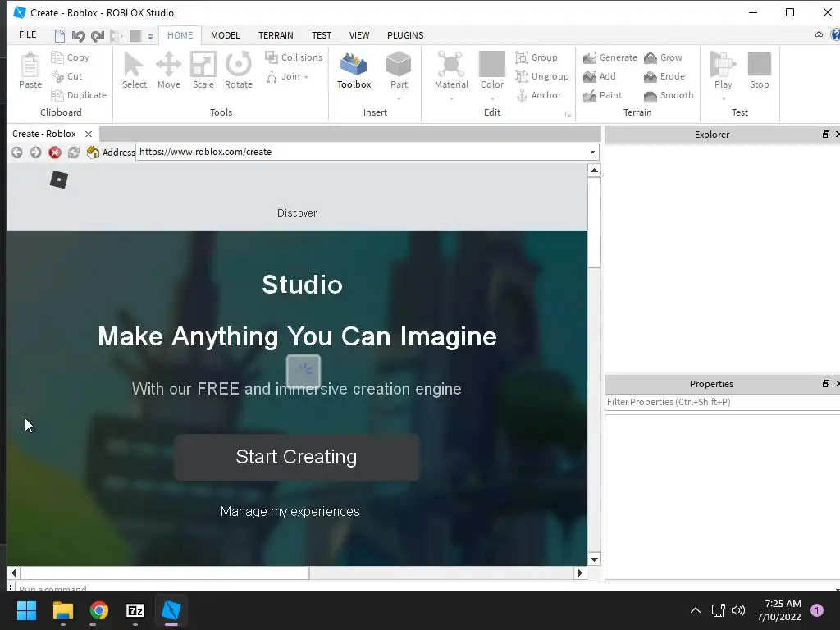Choose the Scale tool
Screen dimensions: 840x630
(203, 71)
